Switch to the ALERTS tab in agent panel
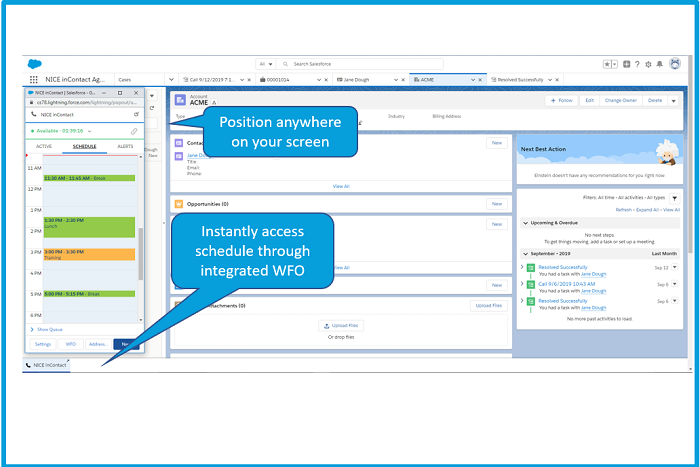This screenshot has width=700, height=467. point(125,146)
